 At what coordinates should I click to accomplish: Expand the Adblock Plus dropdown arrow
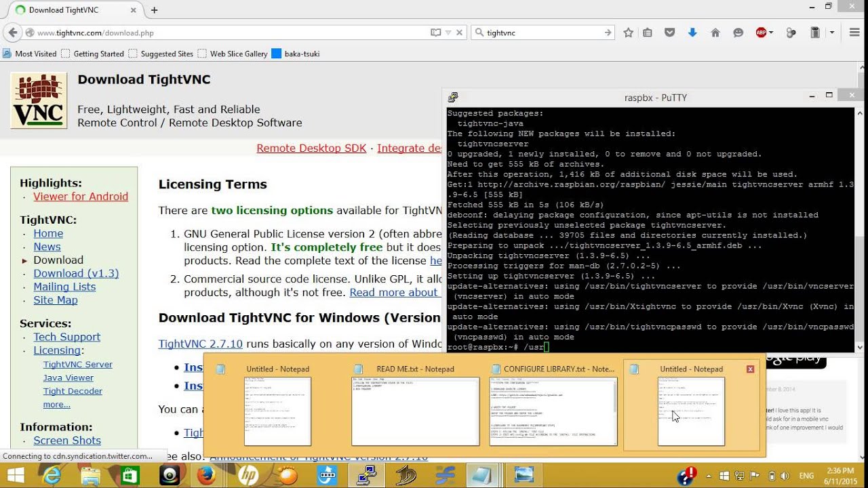click(771, 33)
